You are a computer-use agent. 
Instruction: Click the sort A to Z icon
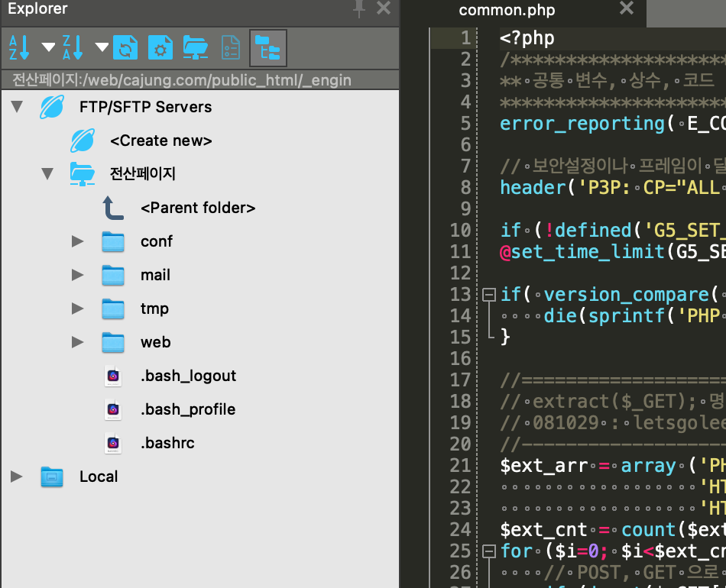[x=19, y=47]
